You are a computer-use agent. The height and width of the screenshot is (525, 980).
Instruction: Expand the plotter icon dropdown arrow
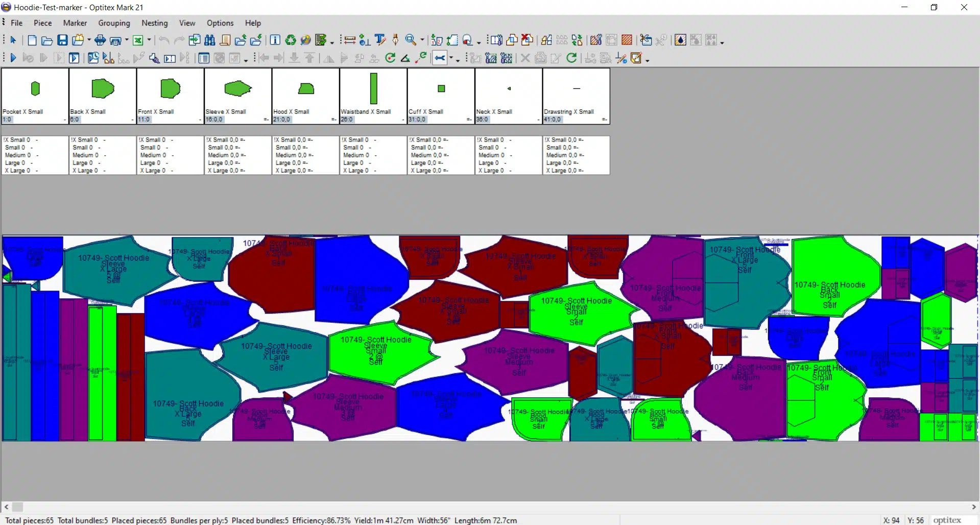pyautogui.click(x=127, y=40)
